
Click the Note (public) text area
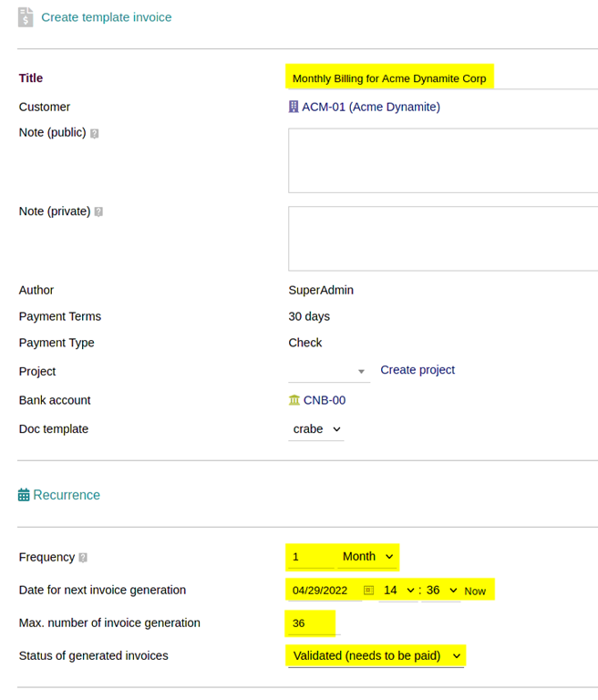(443, 160)
